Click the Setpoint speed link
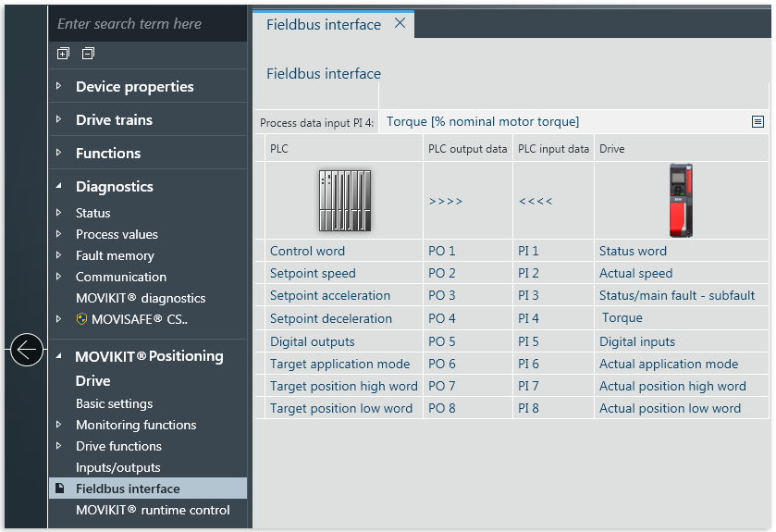776x532 pixels. pyautogui.click(x=313, y=273)
